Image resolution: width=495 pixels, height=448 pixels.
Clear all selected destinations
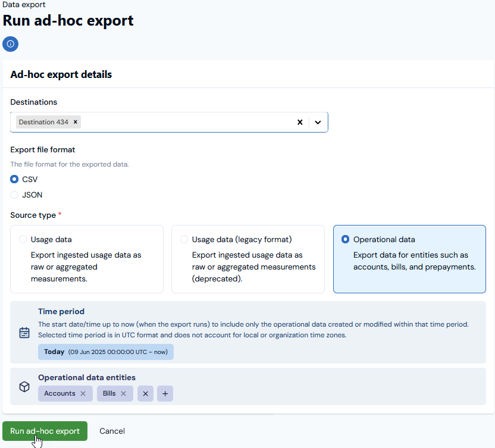[x=300, y=122]
